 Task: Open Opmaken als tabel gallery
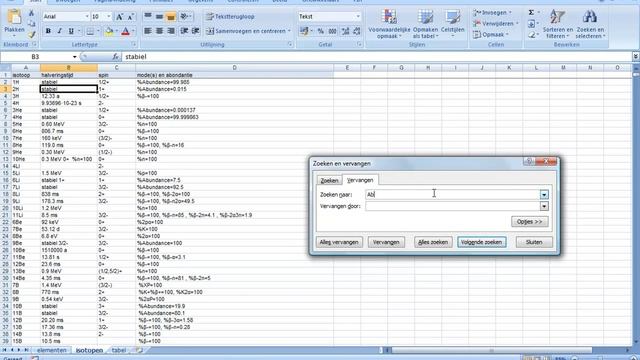425,24
